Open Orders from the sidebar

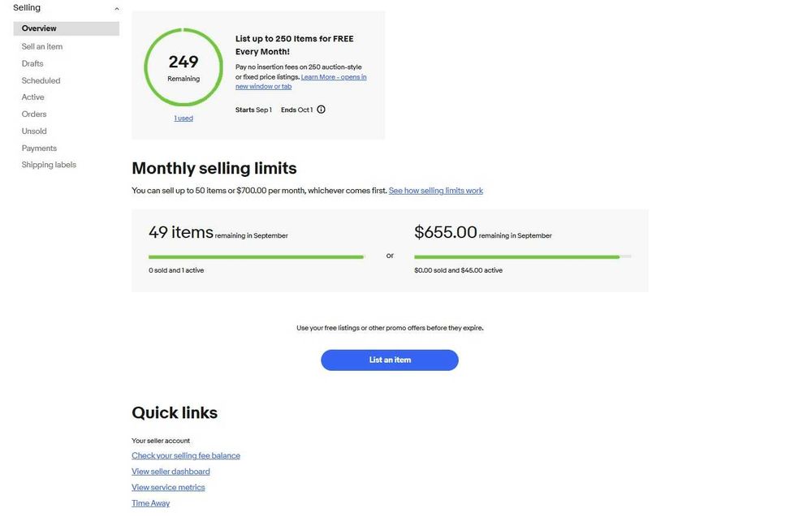[34, 114]
